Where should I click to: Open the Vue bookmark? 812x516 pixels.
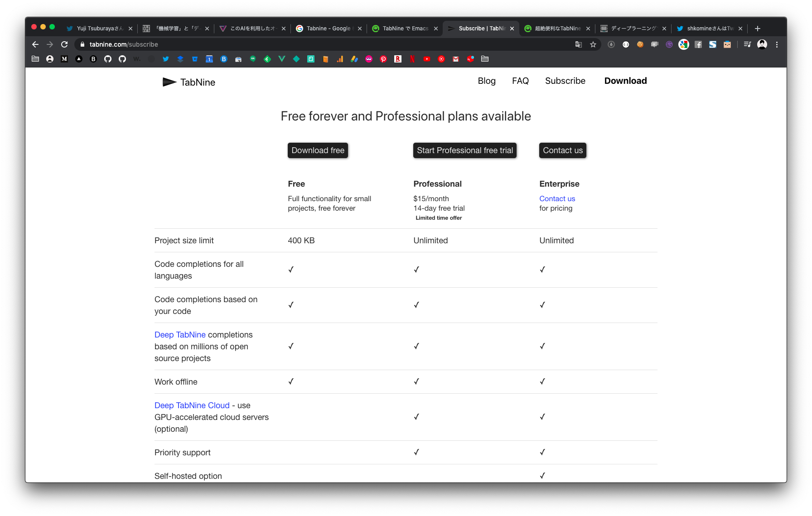(282, 59)
